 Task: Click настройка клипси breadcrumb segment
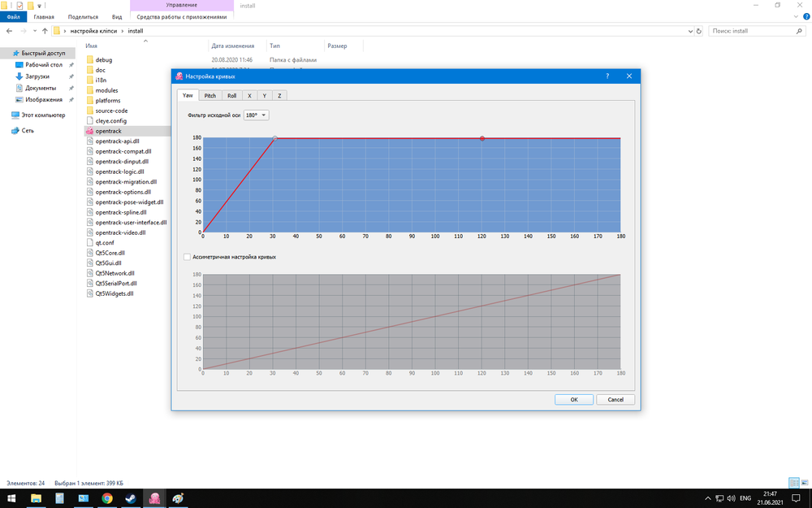point(93,31)
